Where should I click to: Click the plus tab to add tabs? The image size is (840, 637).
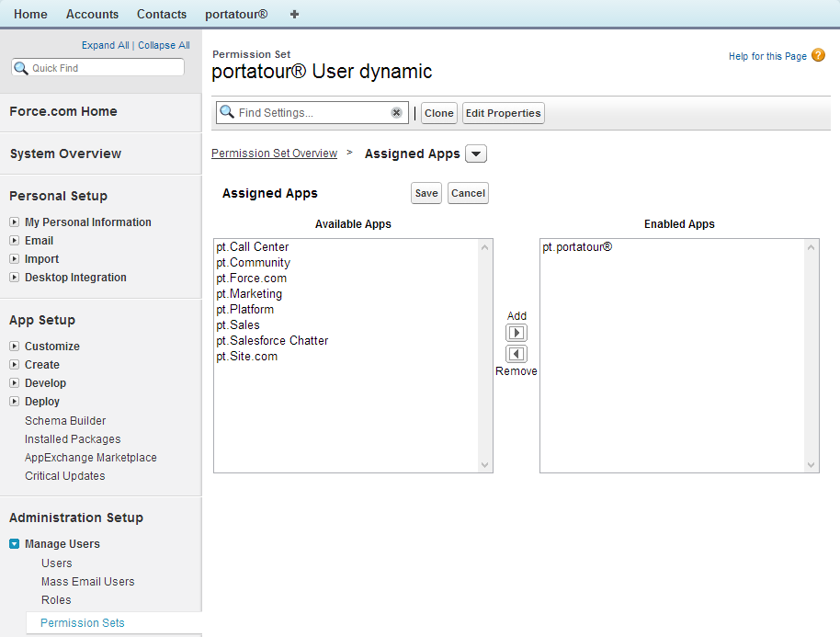(294, 15)
